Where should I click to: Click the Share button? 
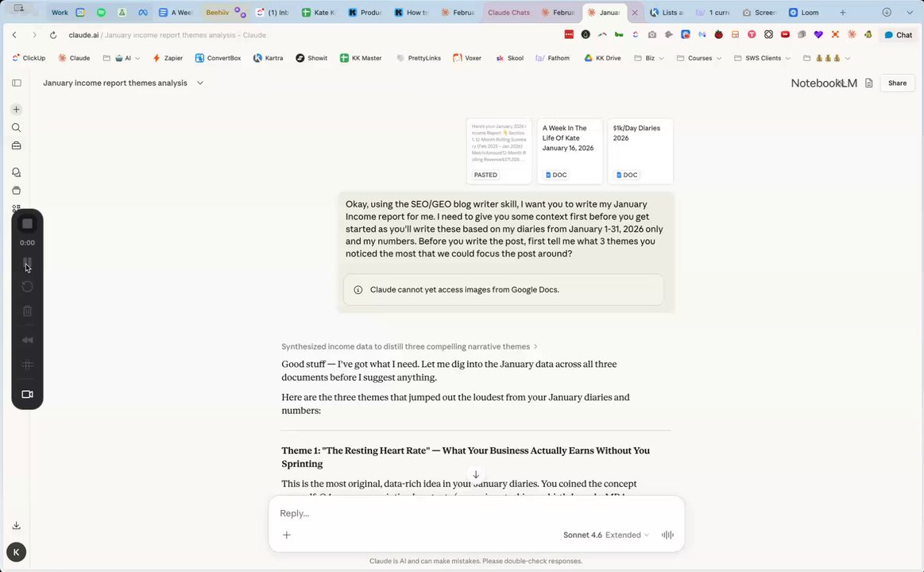[897, 83]
